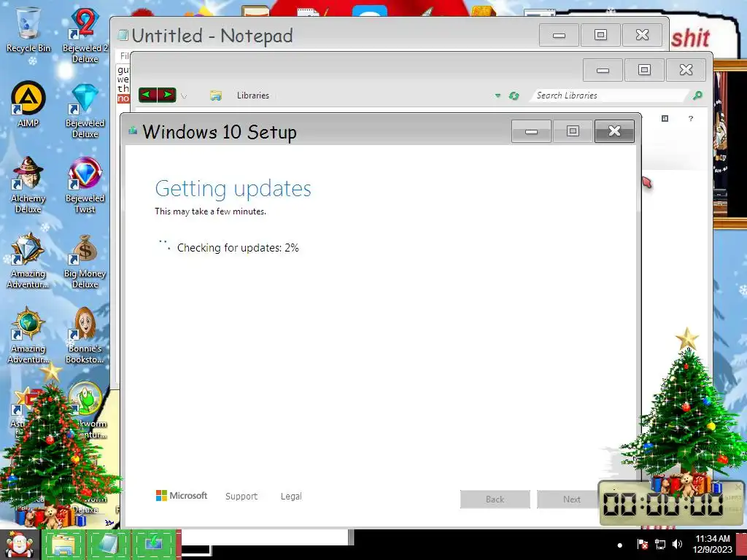Select the Big Money Deluxe icon
The image size is (747, 560).
pyautogui.click(x=85, y=261)
